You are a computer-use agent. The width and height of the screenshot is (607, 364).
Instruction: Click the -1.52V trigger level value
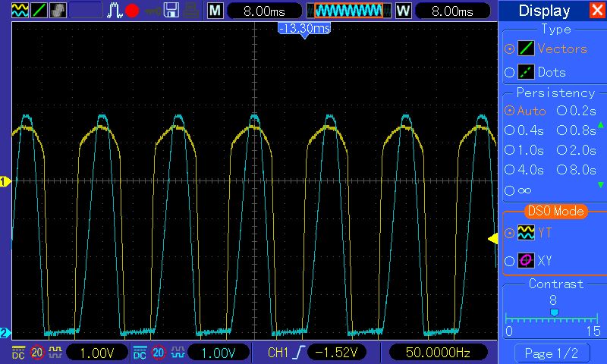[x=337, y=352]
